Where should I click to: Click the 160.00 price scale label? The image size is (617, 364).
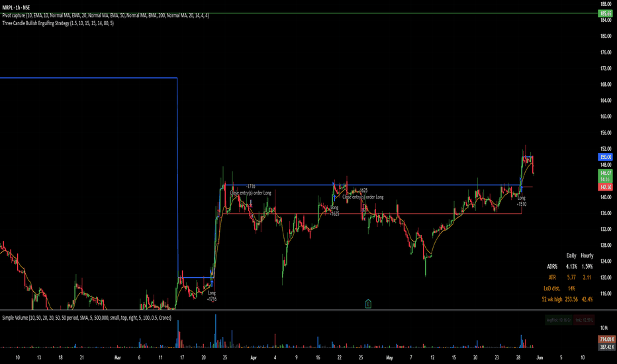coord(606,116)
